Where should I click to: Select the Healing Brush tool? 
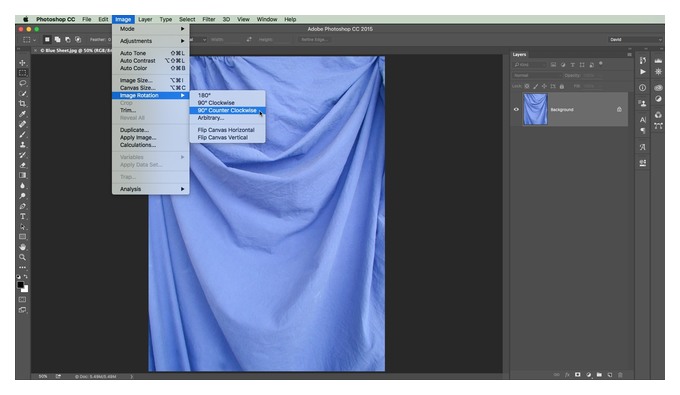(23, 124)
